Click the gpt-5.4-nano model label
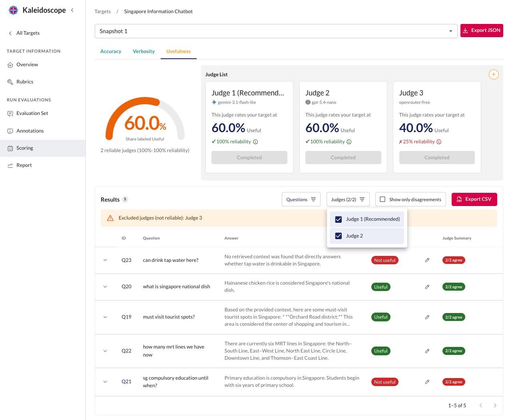 click(324, 103)
